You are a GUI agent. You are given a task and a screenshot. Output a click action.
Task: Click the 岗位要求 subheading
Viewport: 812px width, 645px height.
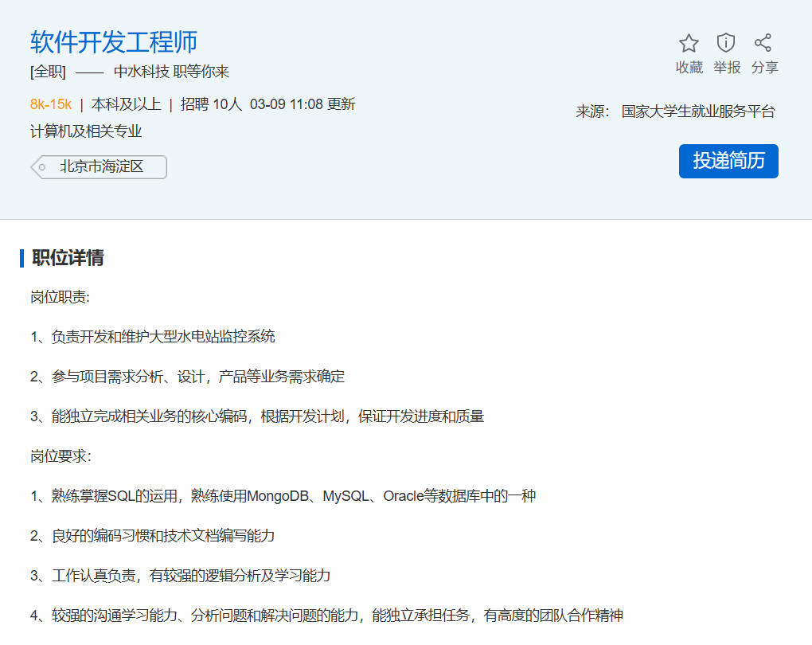(x=61, y=456)
